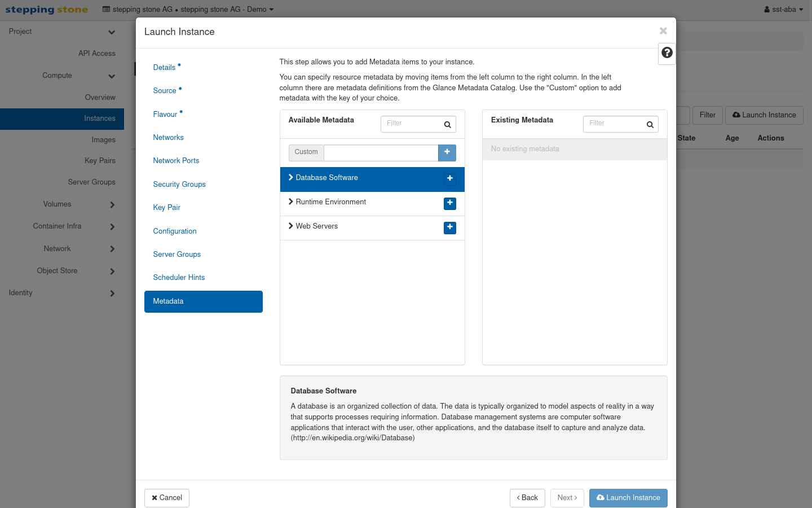The image size is (812, 508).
Task: Go to the Configuration step
Action: pos(175,231)
